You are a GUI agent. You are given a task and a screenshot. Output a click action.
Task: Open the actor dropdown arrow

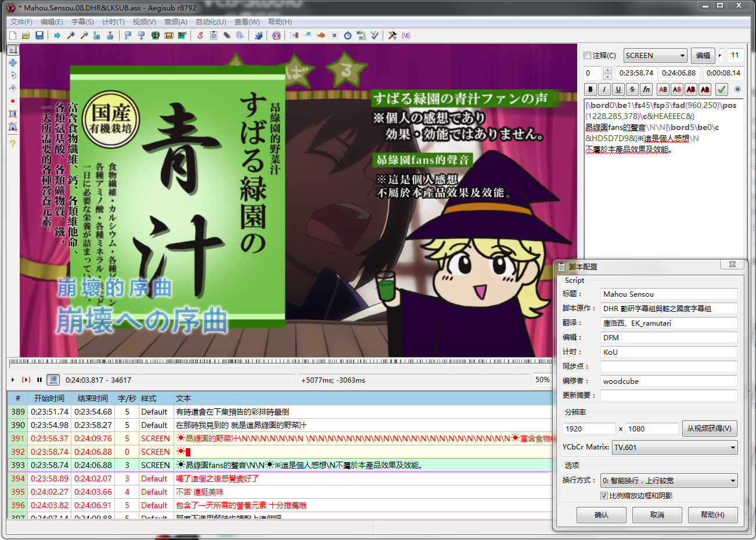click(x=720, y=56)
